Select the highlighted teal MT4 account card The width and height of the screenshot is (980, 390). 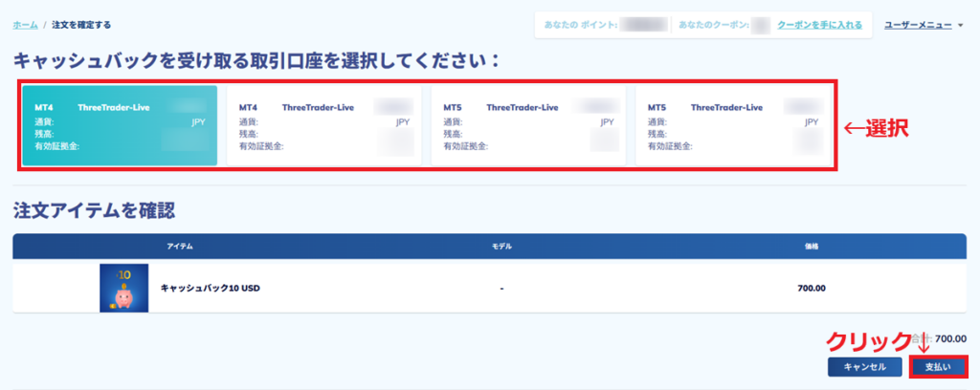point(120,125)
